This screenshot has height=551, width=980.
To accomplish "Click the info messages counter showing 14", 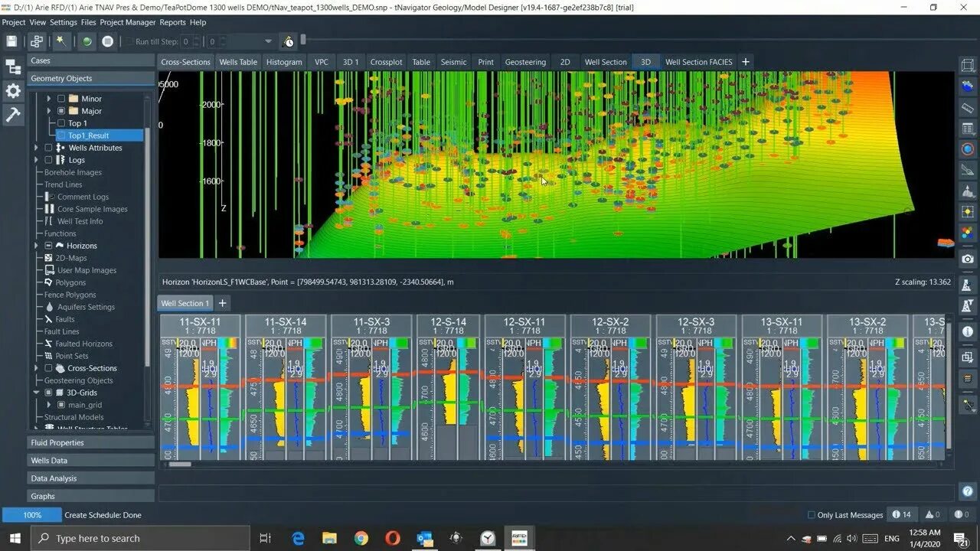I will 902,515.
